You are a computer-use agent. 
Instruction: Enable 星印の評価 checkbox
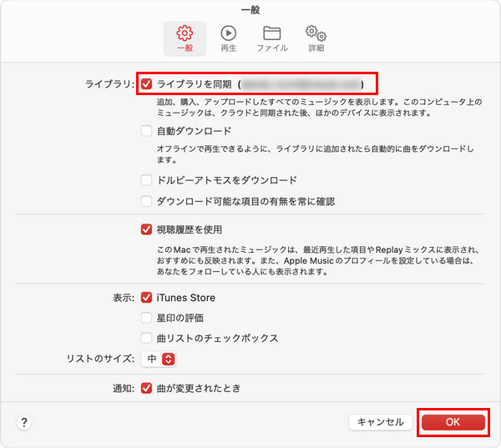146,318
